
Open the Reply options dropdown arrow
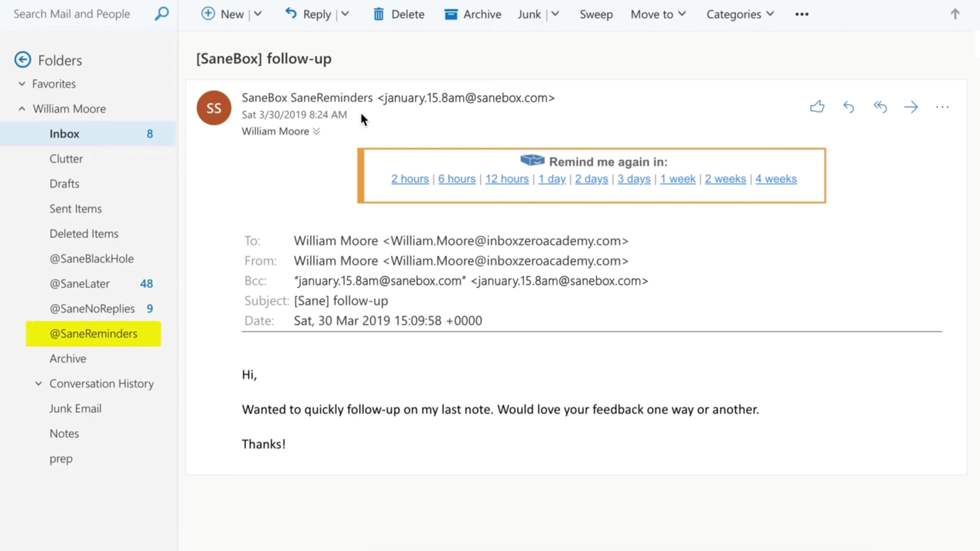point(345,14)
